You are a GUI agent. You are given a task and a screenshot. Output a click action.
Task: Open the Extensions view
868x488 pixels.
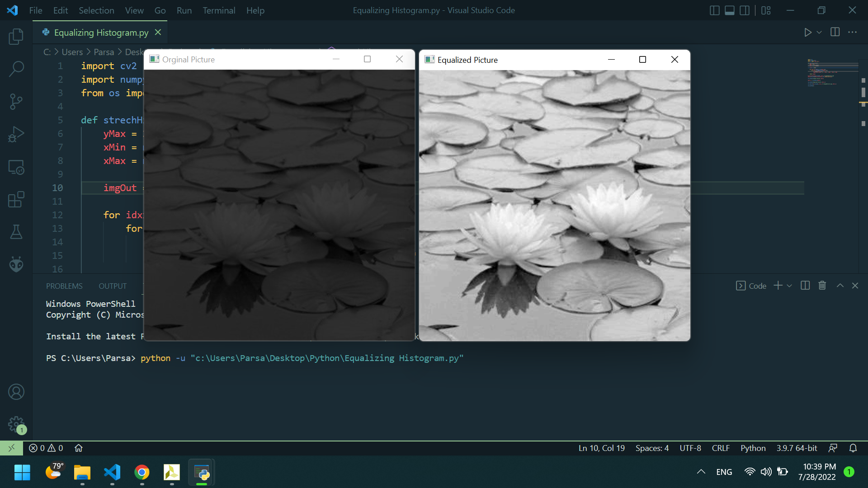(16, 199)
